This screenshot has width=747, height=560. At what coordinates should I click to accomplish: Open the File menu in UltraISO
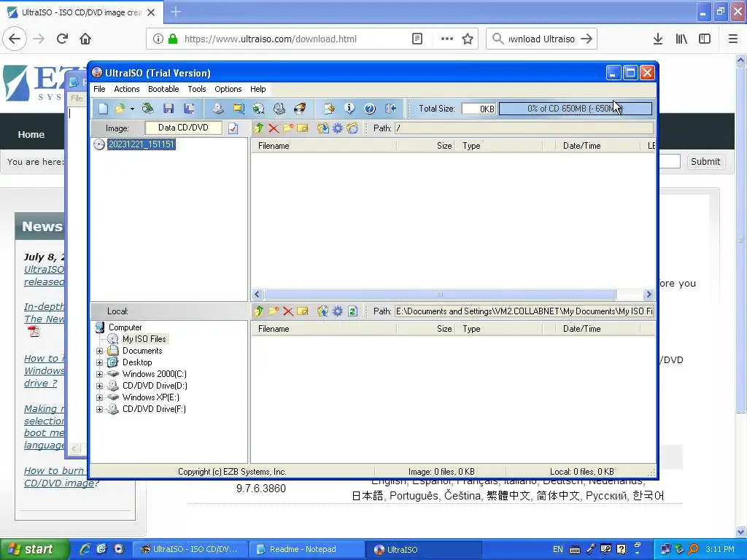(99, 89)
